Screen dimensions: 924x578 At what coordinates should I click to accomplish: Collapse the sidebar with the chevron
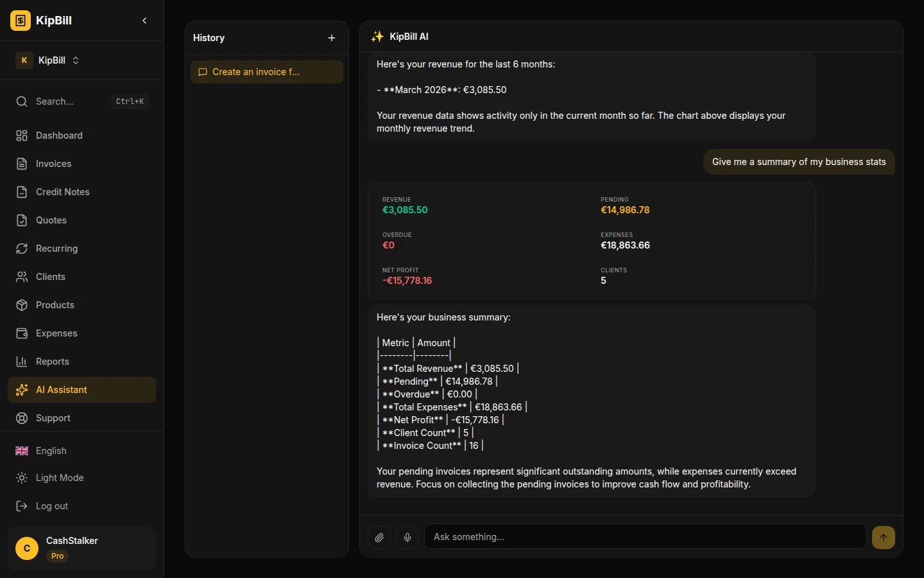144,21
